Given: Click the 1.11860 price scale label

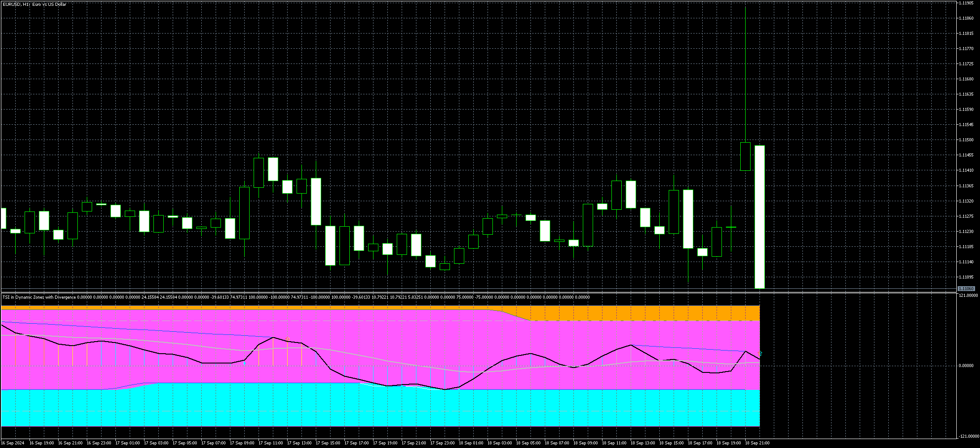Looking at the screenshot, I should pyautogui.click(x=966, y=18).
